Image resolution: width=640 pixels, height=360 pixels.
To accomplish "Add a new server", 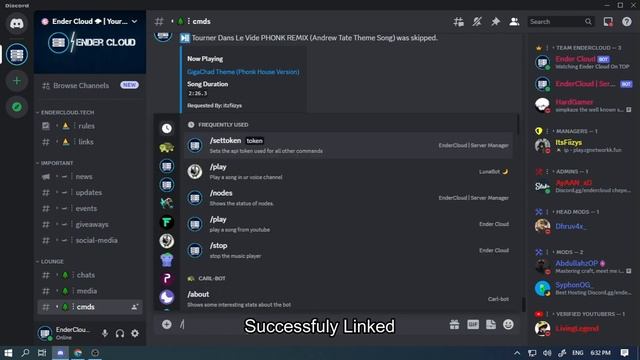I will pyautogui.click(x=17, y=81).
